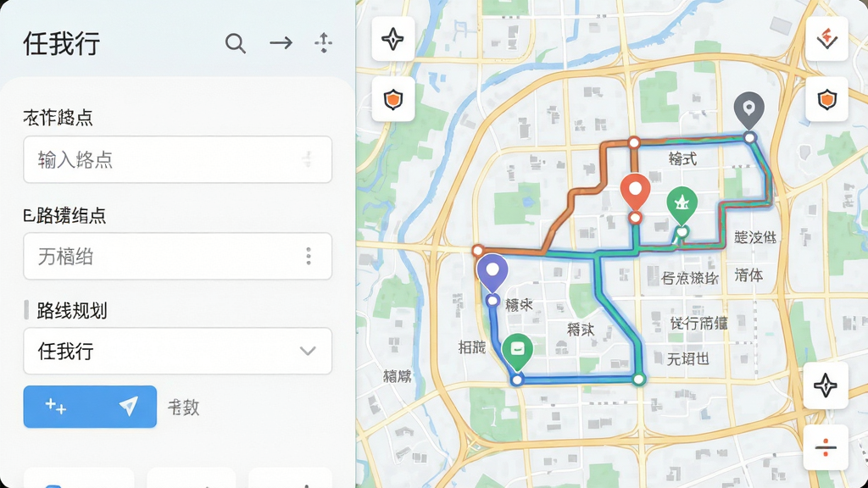Click the faint icon inside the 输入路点 field
Screen dimensions: 868x488
pyautogui.click(x=308, y=160)
